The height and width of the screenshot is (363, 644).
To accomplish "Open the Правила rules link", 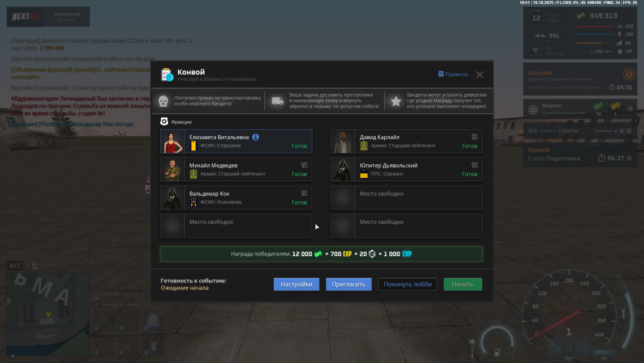I will (453, 75).
